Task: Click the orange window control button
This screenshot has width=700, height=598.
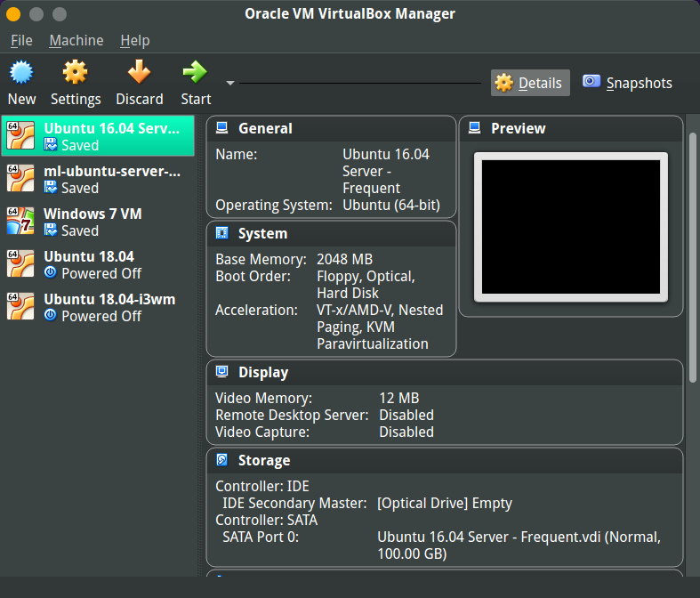Action: [13, 14]
